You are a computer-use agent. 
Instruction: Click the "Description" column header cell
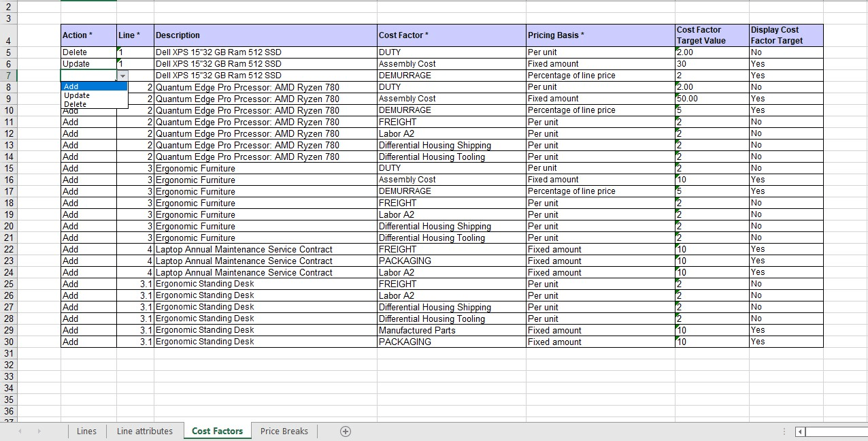coord(265,35)
